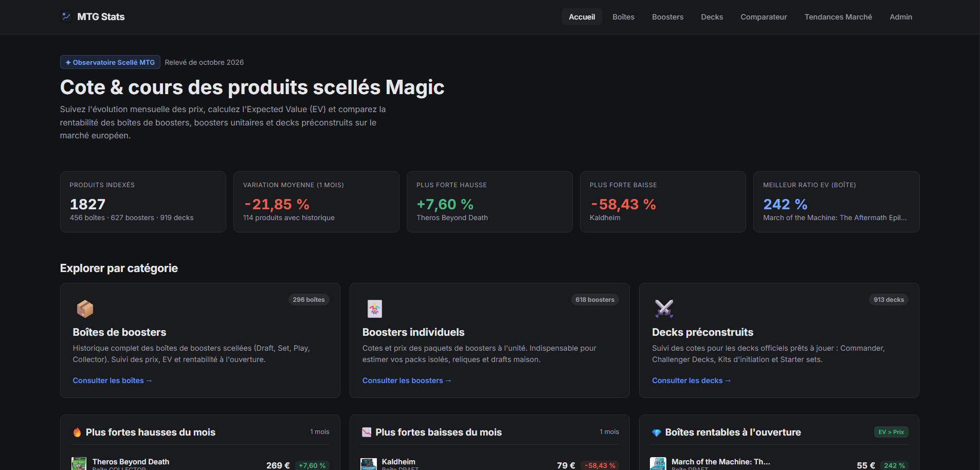Click the flame icon beside Plus fortes hausses
The image size is (980, 470).
coord(77,432)
